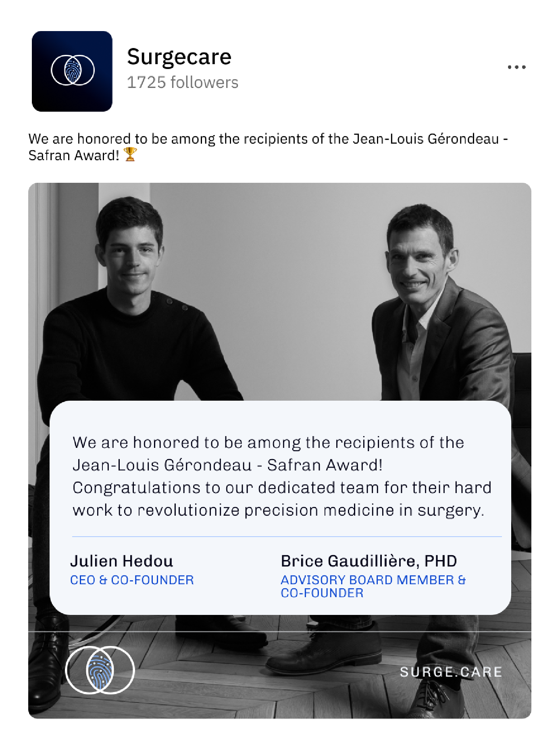This screenshot has width=560, height=740.
Task: Open the Surgecare company name link
Action: [x=179, y=56]
